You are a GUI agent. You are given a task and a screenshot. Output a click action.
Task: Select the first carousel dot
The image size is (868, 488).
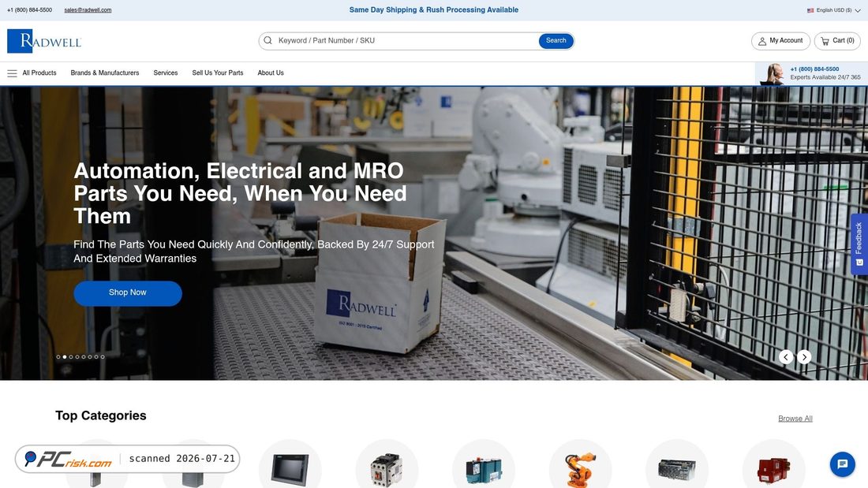point(58,357)
